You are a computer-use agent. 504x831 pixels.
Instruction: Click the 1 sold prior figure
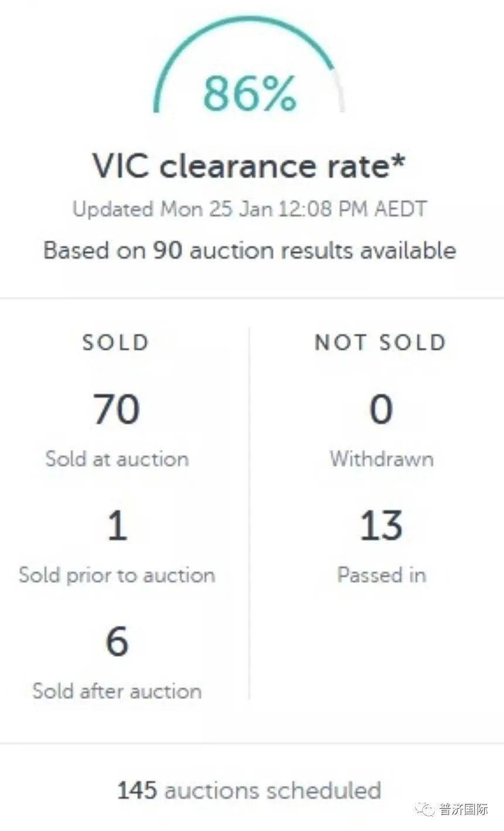pos(117,525)
